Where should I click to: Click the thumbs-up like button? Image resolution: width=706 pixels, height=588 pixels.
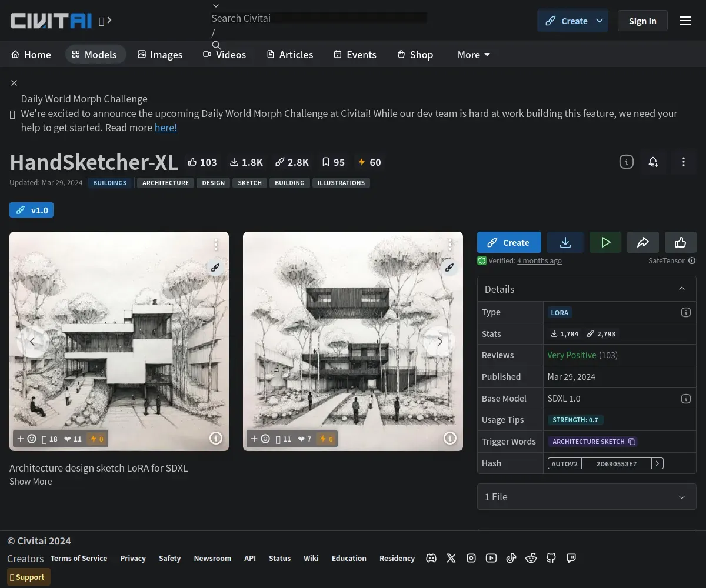coord(681,242)
